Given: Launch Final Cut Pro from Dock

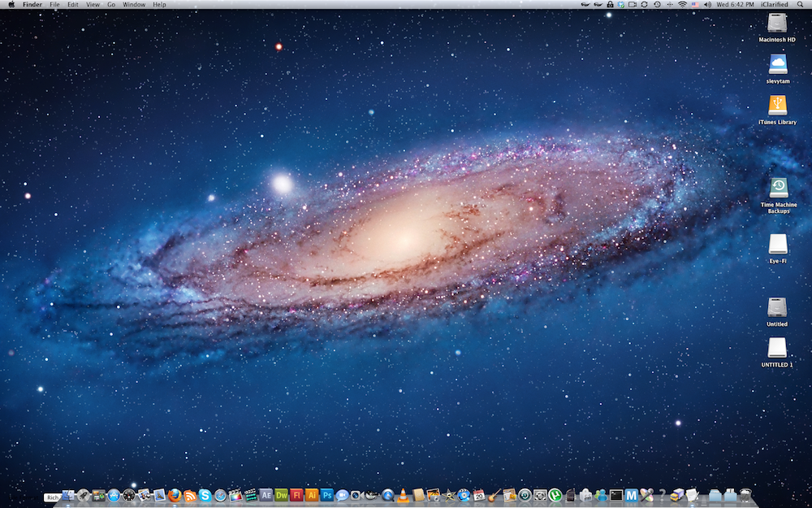Looking at the screenshot, I should [235, 495].
